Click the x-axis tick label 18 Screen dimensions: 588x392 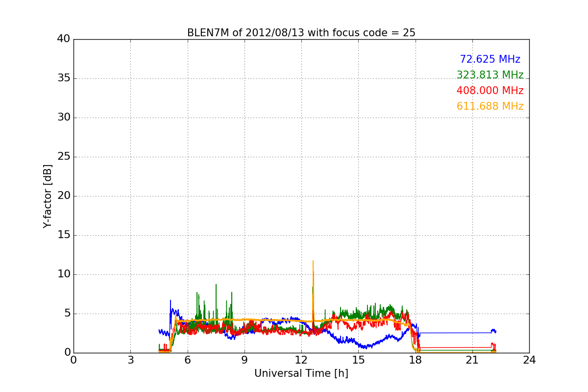pos(415,360)
